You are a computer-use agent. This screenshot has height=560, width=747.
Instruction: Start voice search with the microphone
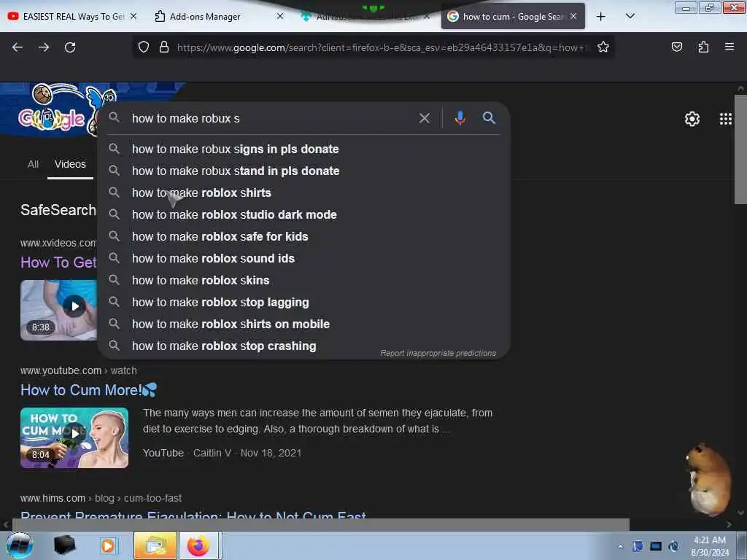460,117
